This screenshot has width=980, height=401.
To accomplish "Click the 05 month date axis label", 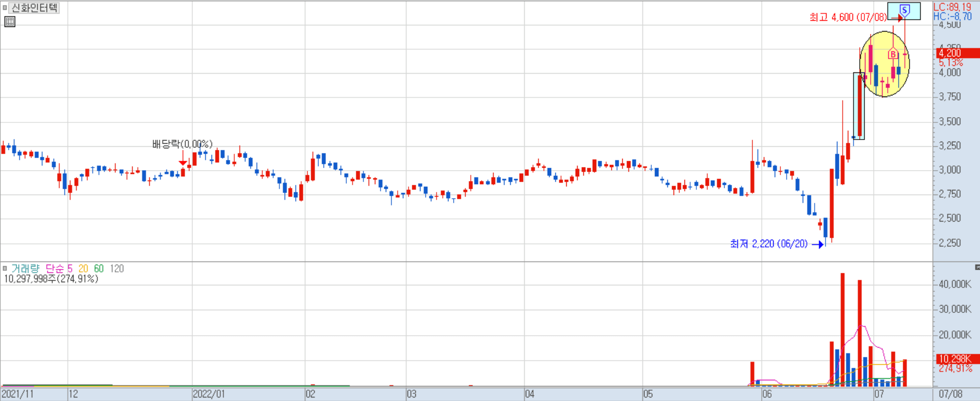I will [x=648, y=394].
